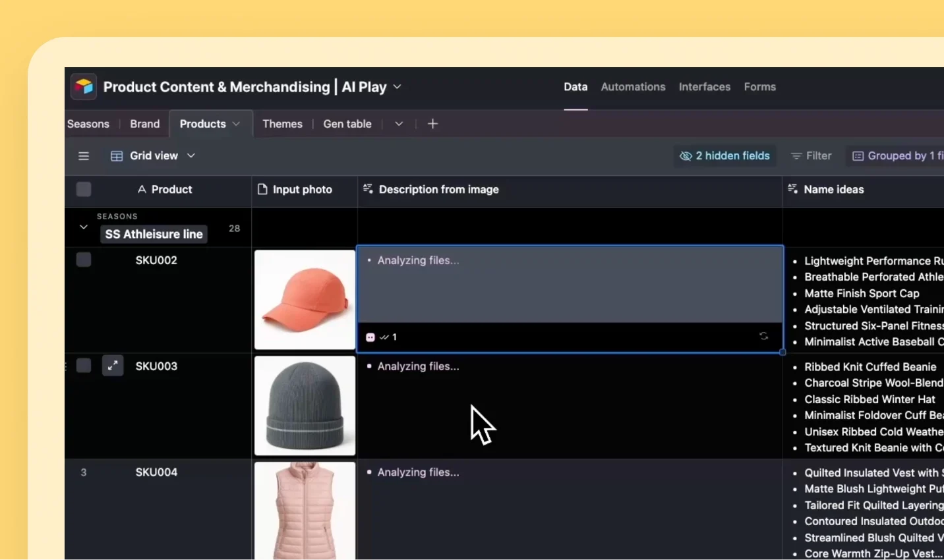Check the select-all checkbox in the header row

(84, 189)
